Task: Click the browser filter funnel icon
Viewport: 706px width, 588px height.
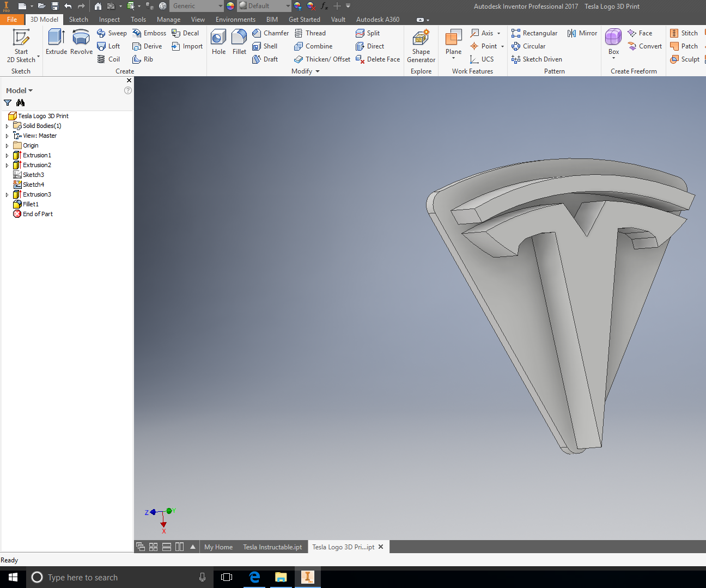Action: 8,103
